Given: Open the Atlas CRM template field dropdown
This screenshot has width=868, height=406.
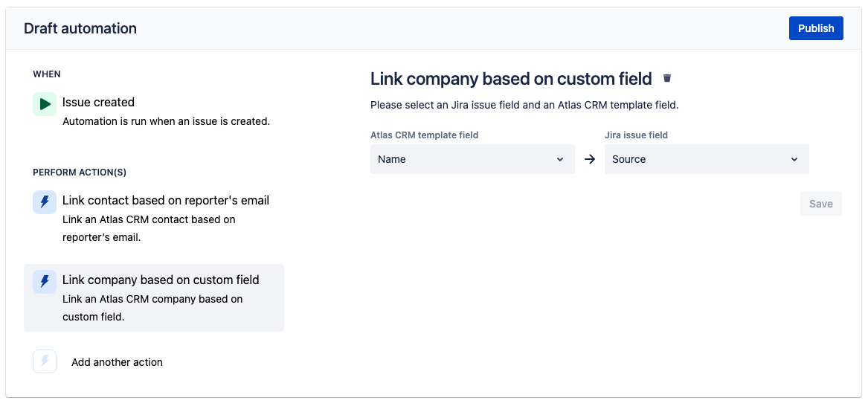Looking at the screenshot, I should (x=472, y=159).
